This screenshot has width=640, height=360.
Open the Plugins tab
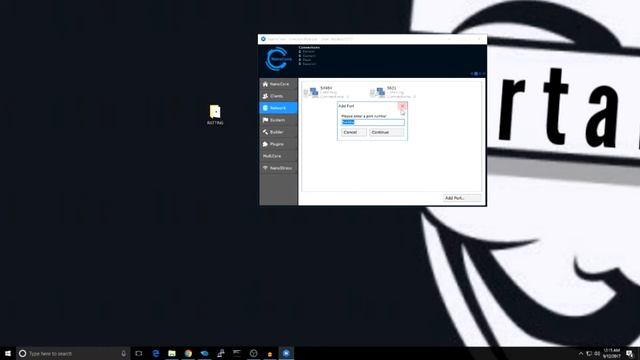pyautogui.click(x=278, y=144)
